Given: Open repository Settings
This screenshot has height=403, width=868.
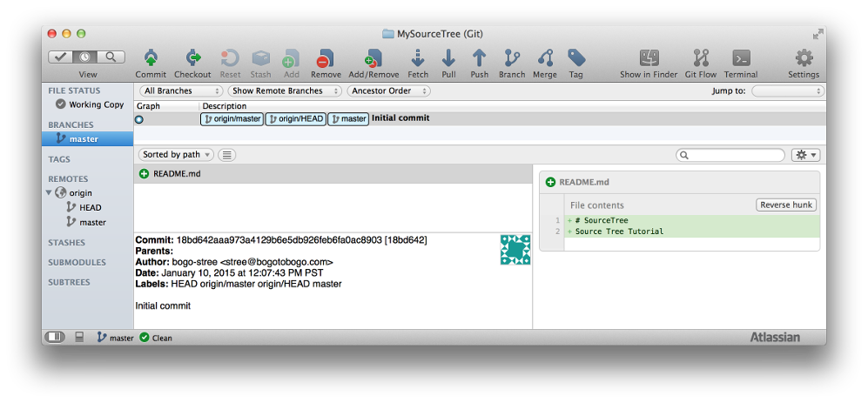Looking at the screenshot, I should tap(804, 58).
